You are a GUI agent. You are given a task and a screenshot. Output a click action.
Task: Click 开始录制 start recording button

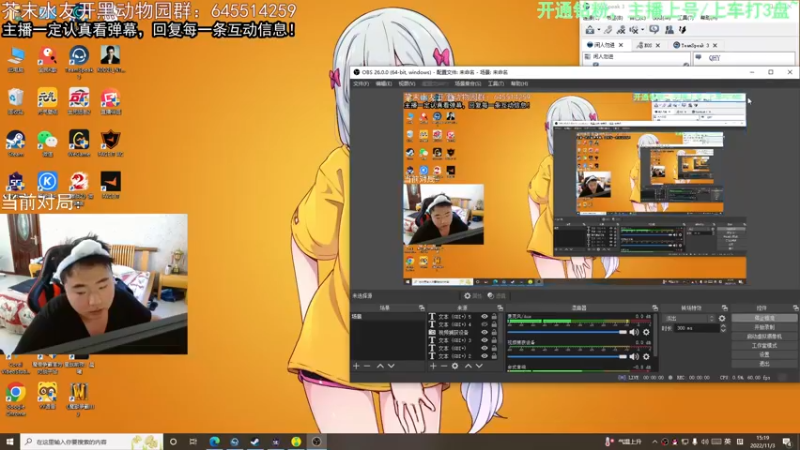coord(764,327)
